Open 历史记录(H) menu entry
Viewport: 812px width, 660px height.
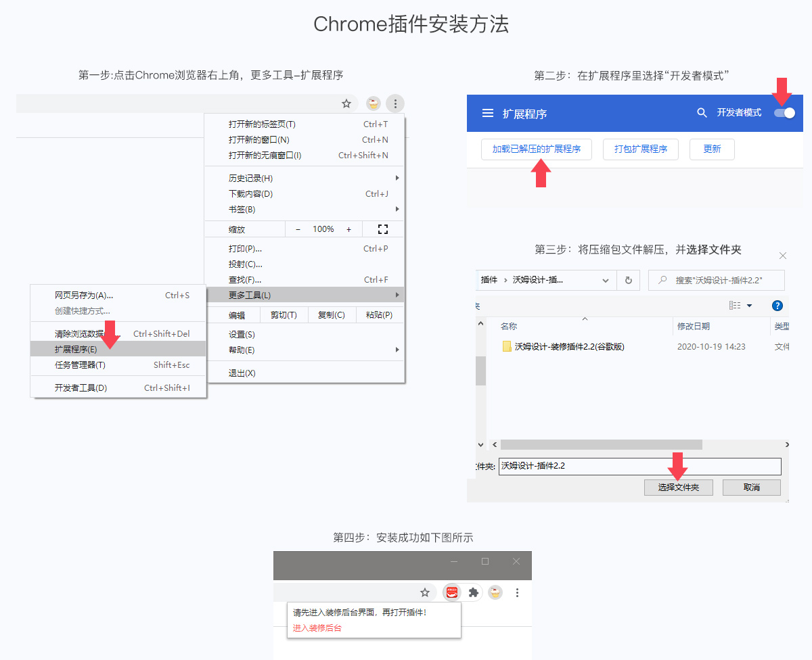(x=250, y=179)
